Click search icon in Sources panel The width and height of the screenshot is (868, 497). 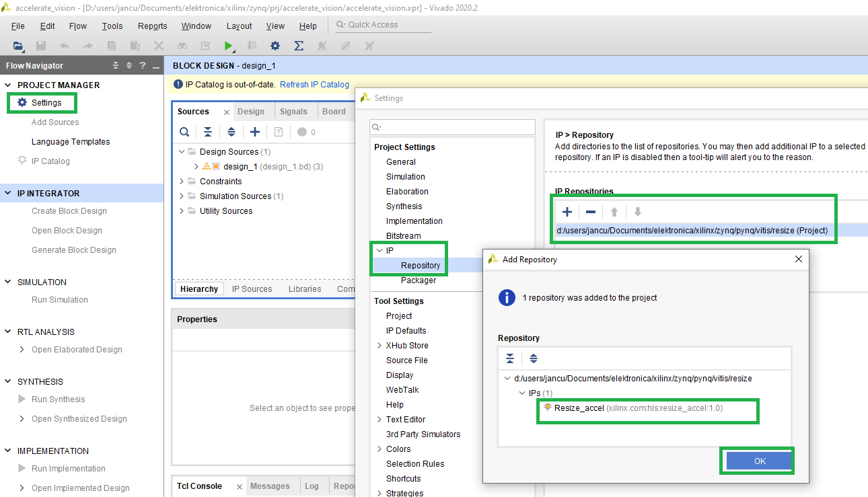pos(184,132)
